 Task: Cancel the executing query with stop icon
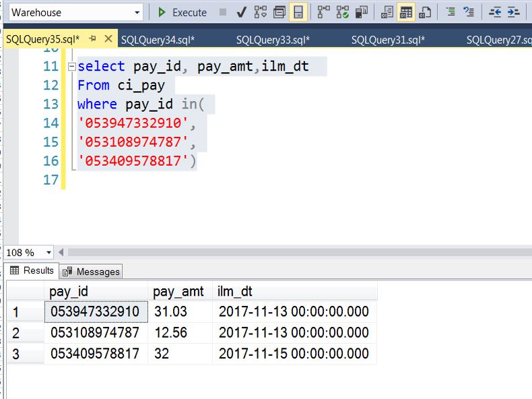coord(223,12)
